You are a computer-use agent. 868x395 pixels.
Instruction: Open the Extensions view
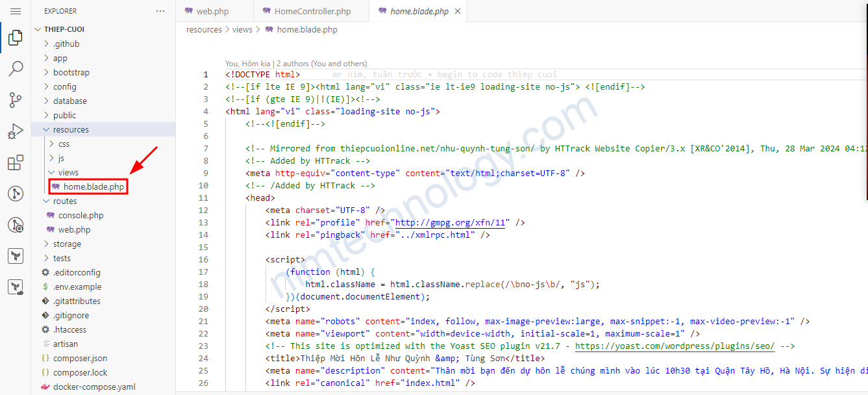tap(16, 162)
